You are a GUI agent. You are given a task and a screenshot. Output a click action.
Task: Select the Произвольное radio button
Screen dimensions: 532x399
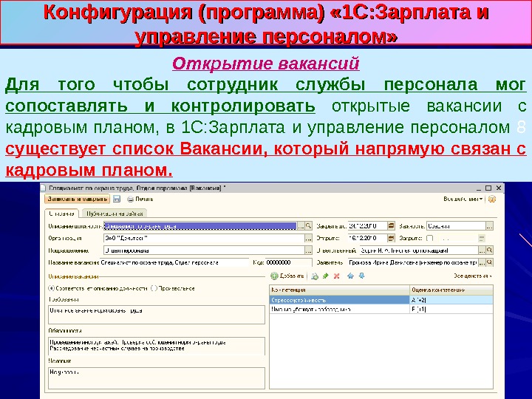[154, 288]
